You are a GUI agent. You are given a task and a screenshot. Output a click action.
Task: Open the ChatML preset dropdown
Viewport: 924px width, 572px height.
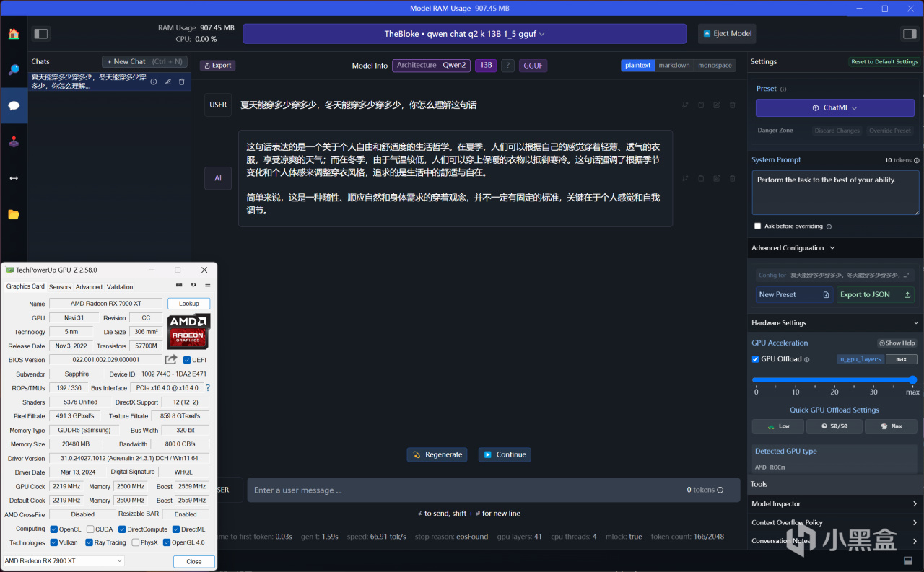(x=834, y=107)
